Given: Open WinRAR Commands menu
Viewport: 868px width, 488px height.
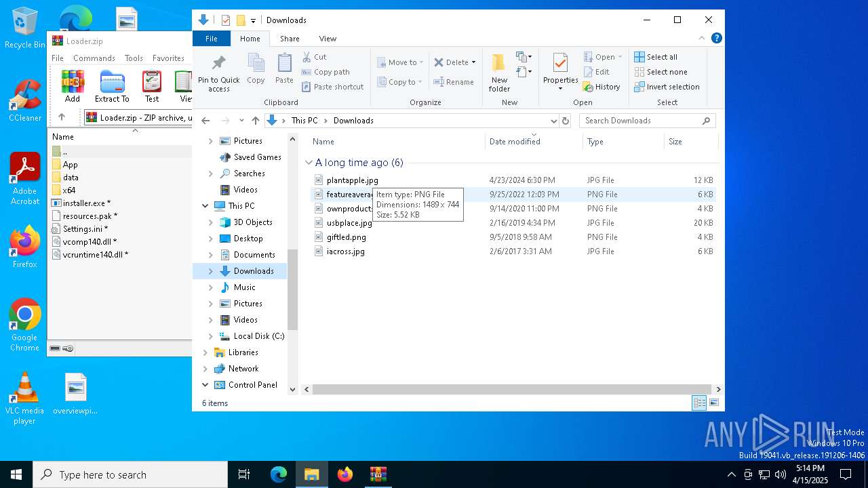Looking at the screenshot, I should (94, 58).
